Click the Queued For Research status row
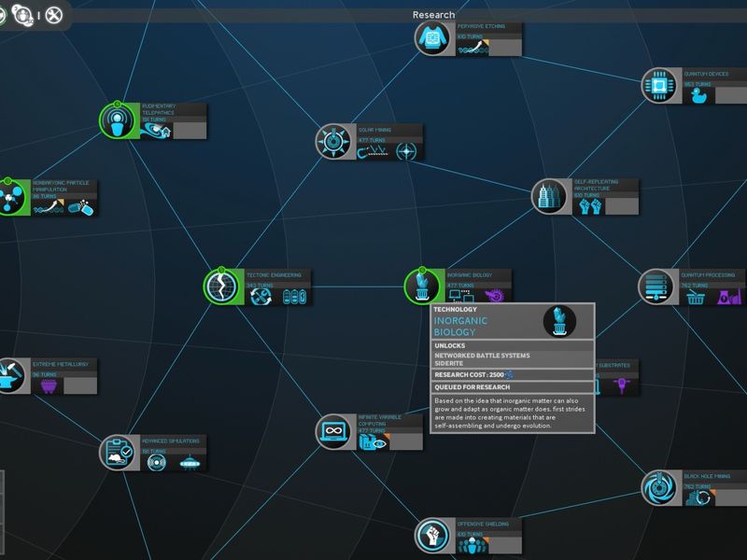 [513, 387]
